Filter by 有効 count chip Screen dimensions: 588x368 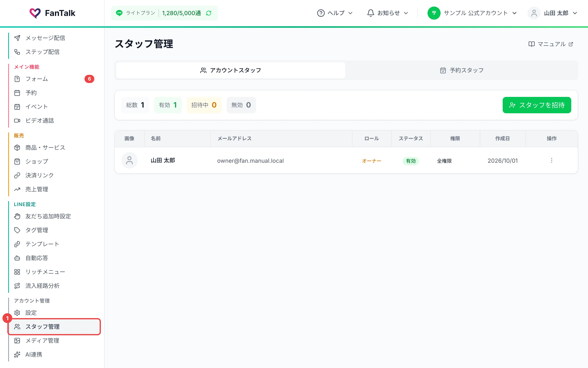coord(168,105)
